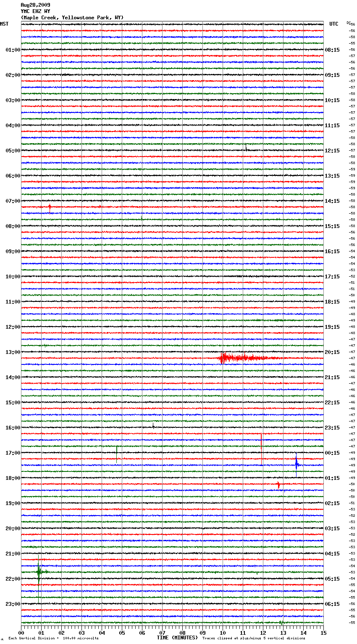Select the 21:00 MST time label
Screen dimensions: 357x644
(x=13, y=554)
